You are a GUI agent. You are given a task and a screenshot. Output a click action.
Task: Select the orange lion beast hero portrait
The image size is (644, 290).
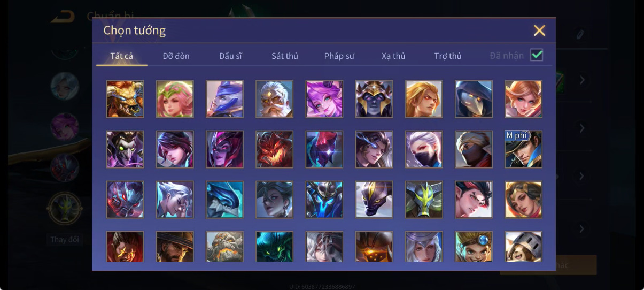click(x=125, y=99)
